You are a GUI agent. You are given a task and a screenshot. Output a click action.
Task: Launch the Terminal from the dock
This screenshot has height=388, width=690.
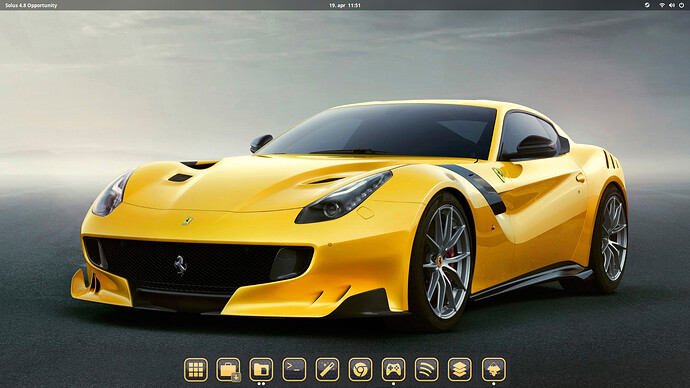294,369
